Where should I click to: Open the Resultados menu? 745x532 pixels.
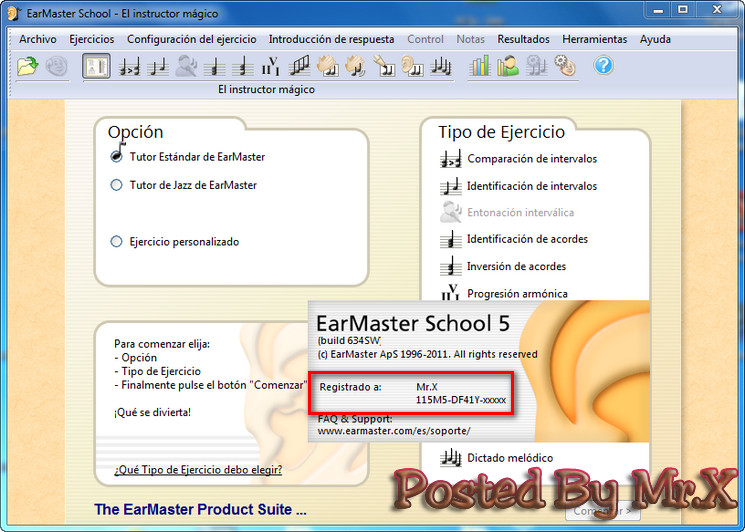point(523,39)
